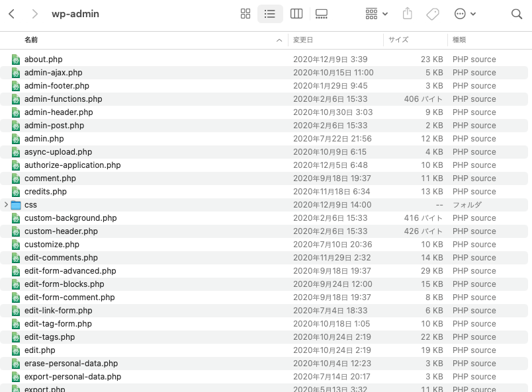Sort files by 種類 column
This screenshot has height=392, width=532.
point(459,40)
